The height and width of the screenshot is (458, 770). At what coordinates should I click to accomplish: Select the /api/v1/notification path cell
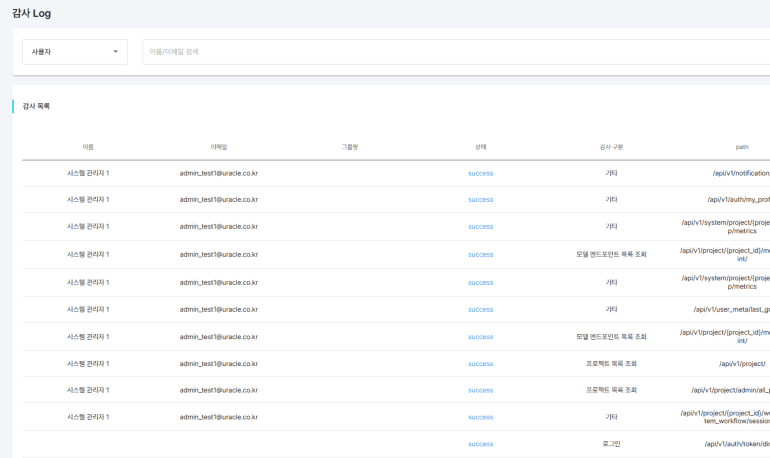(x=741, y=173)
